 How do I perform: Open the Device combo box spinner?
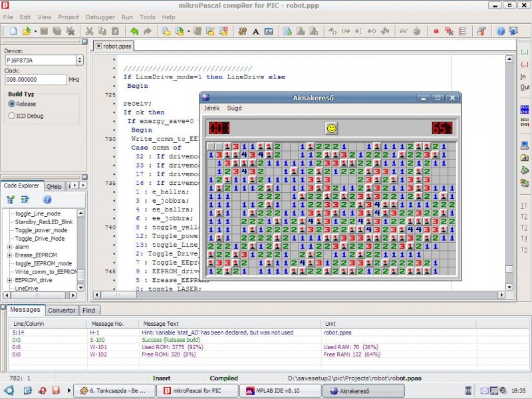coord(80,60)
